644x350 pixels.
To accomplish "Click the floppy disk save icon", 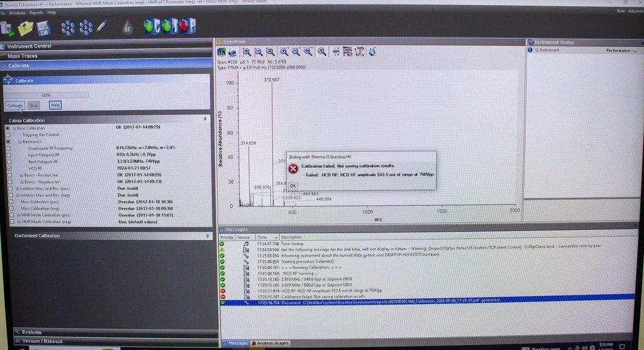I will point(43,28).
